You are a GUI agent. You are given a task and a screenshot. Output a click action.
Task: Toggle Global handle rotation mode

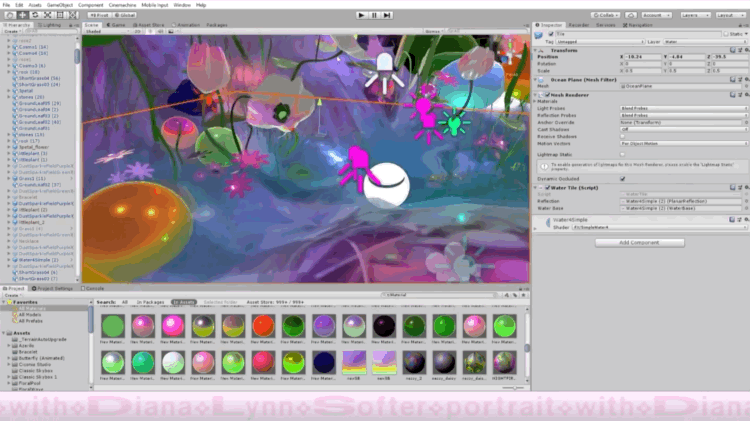pos(124,15)
